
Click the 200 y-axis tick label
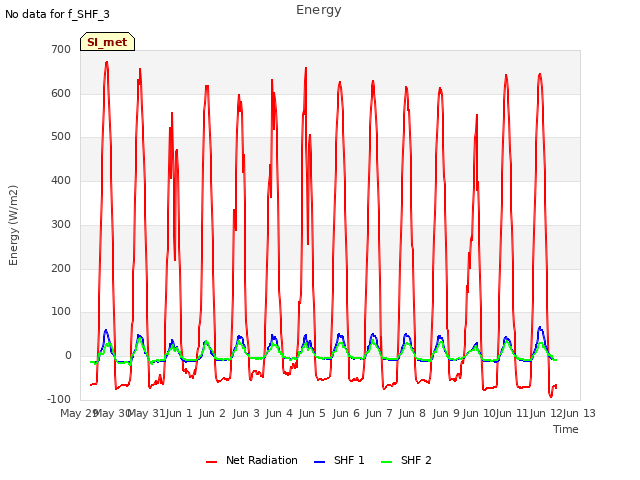click(x=61, y=269)
